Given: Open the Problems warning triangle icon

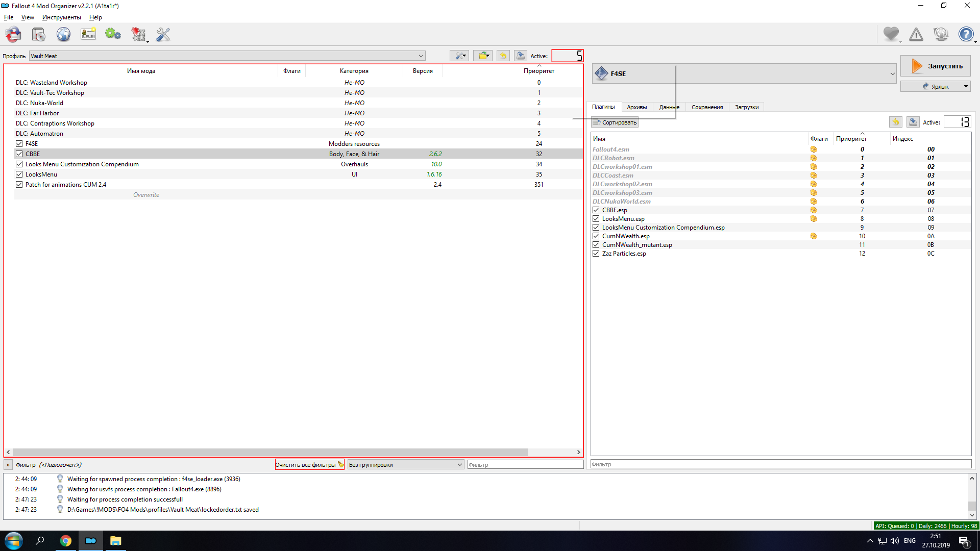Looking at the screenshot, I should [x=916, y=34].
